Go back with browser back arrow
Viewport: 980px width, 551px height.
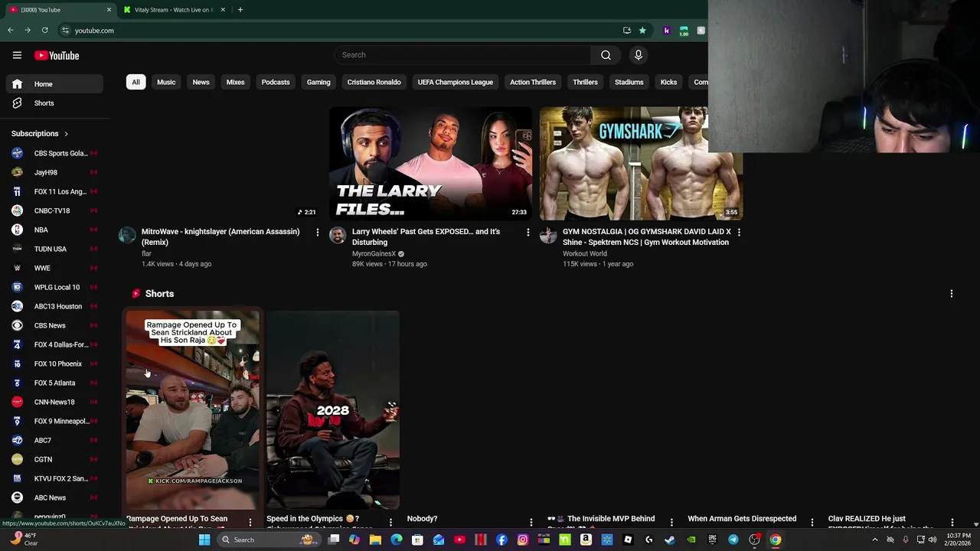tap(10, 31)
